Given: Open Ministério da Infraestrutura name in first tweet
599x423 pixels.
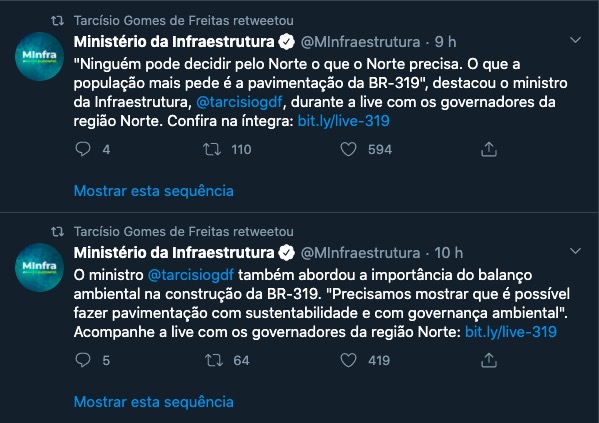Looking at the screenshot, I should click(x=174, y=42).
